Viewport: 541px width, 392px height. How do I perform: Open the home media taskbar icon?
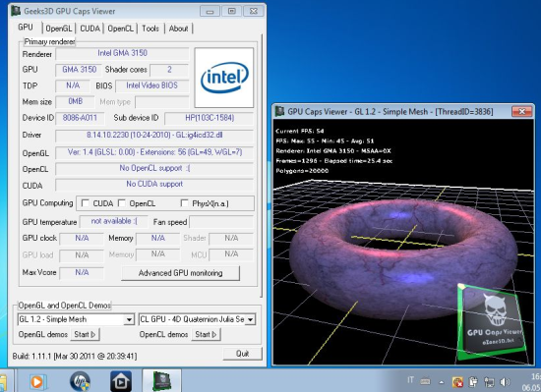pos(121,381)
